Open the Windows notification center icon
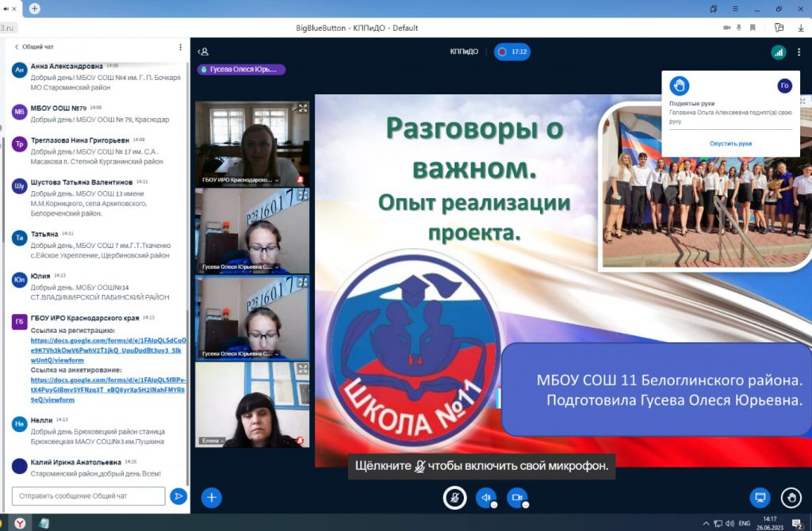 pos(797,523)
